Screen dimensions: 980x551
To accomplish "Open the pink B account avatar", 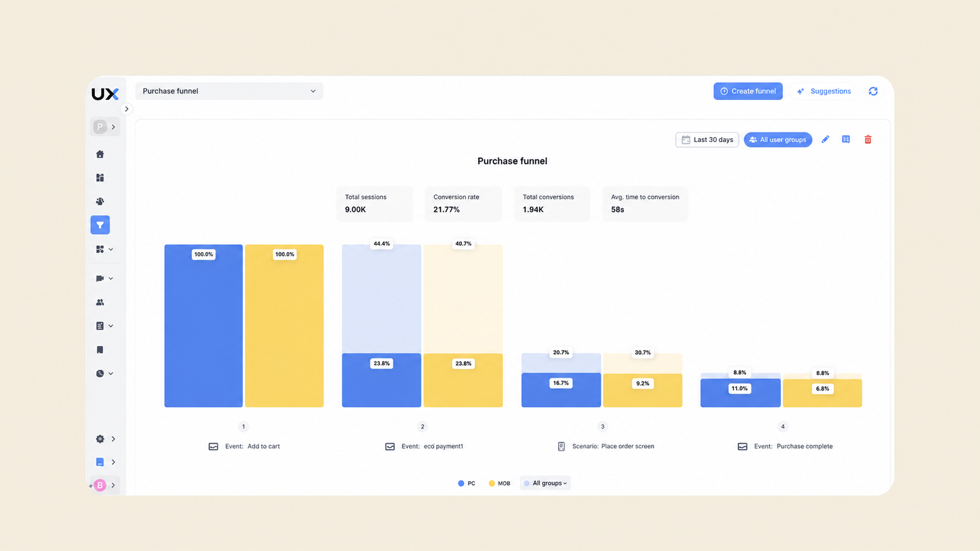I will click(x=100, y=485).
